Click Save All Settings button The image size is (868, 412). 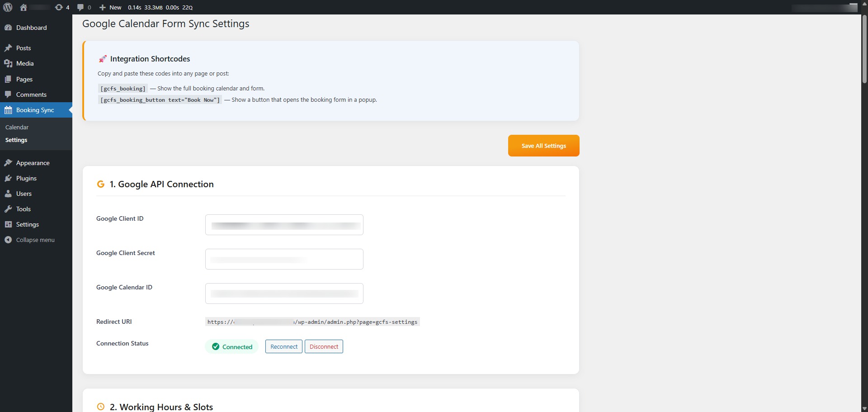(543, 146)
